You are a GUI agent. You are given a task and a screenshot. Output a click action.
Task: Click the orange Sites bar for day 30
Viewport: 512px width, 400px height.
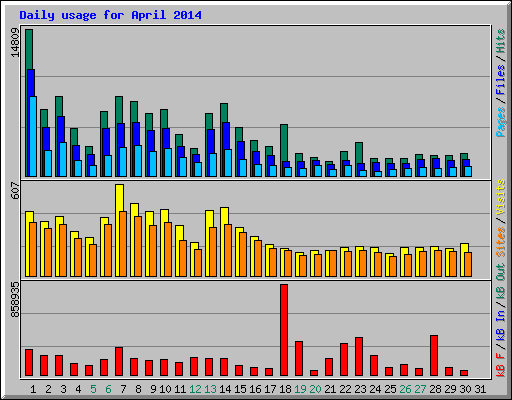coord(468,264)
